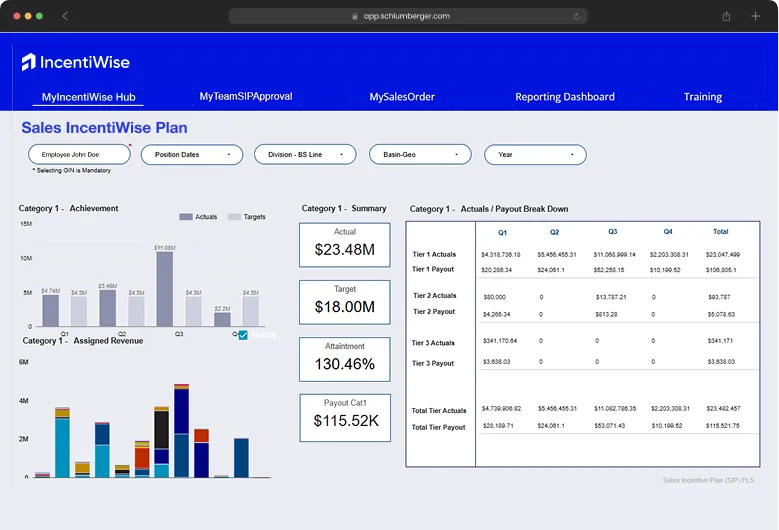Click the Category 1 - Achievement chart title
The height and width of the screenshot is (530, 779).
click(69, 209)
